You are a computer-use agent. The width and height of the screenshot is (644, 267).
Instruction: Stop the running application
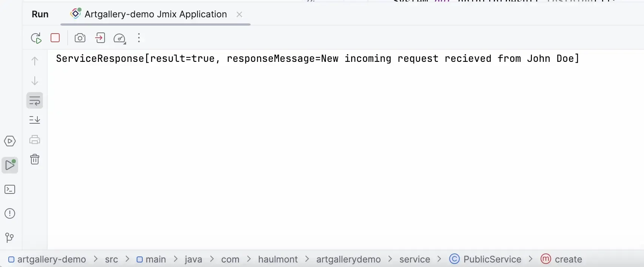[55, 38]
